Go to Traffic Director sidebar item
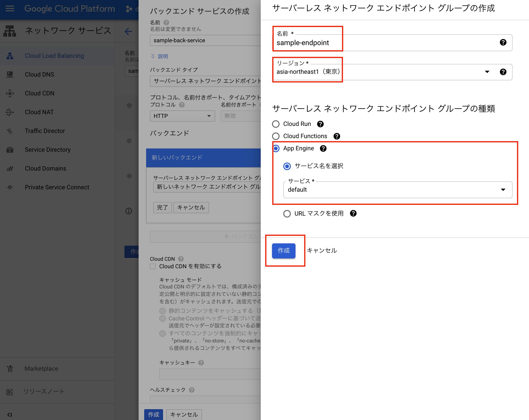Screen dimensions: 529x420 (45, 131)
